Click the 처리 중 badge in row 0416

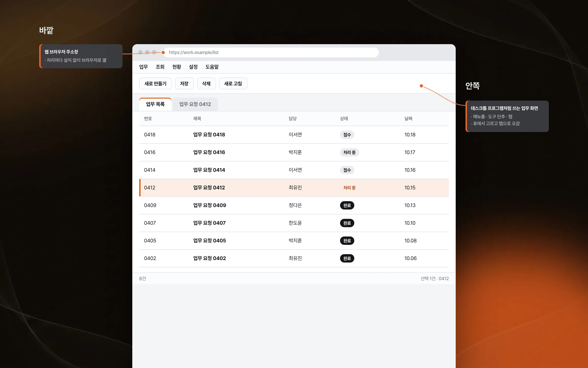[349, 152]
